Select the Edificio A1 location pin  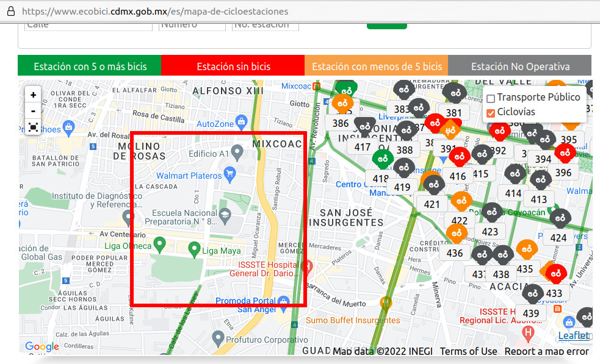click(x=237, y=153)
